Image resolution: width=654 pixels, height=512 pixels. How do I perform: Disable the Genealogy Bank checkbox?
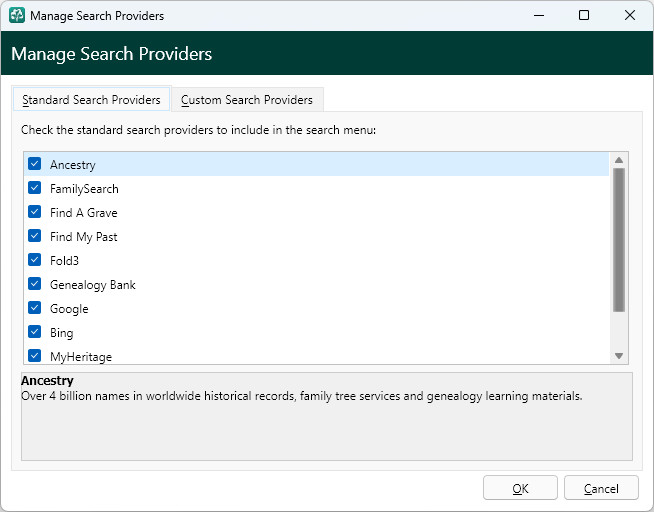[x=35, y=284]
